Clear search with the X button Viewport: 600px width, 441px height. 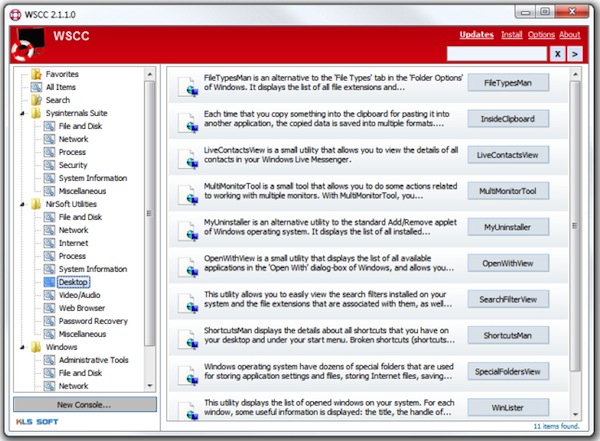[x=558, y=54]
